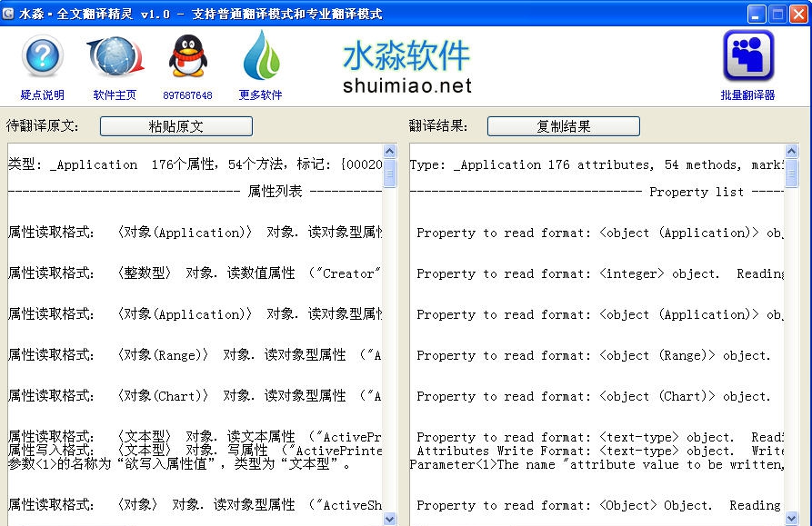Viewport: 812px width, 526px height.
Task: Click scroll-down arrow of source text pane
Action: point(390,518)
